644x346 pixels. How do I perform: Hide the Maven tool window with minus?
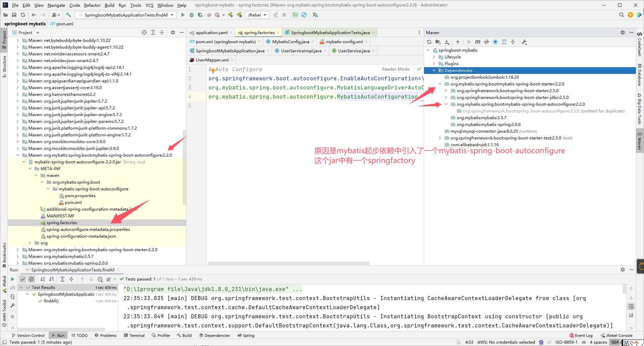pyautogui.click(x=631, y=32)
